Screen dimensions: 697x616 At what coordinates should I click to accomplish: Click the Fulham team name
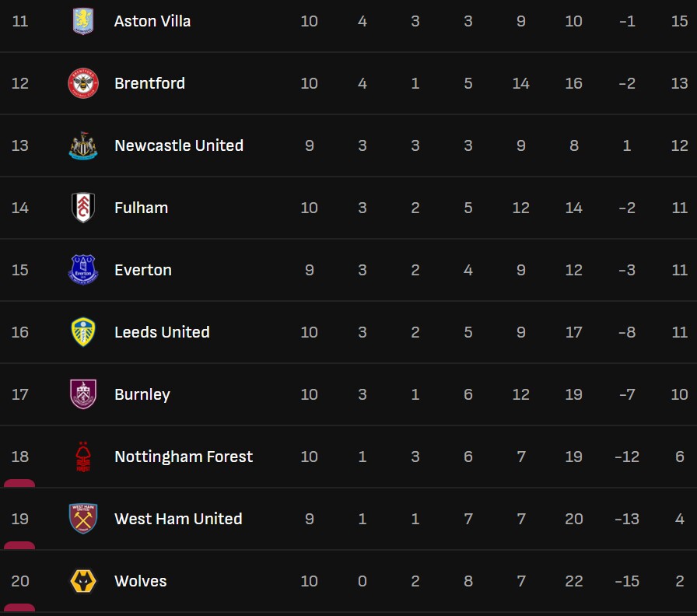141,208
